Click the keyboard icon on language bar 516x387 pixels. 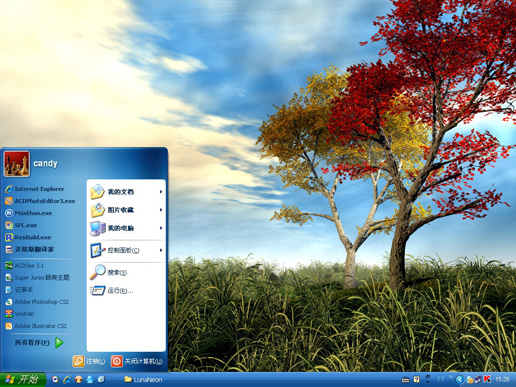[x=405, y=380]
